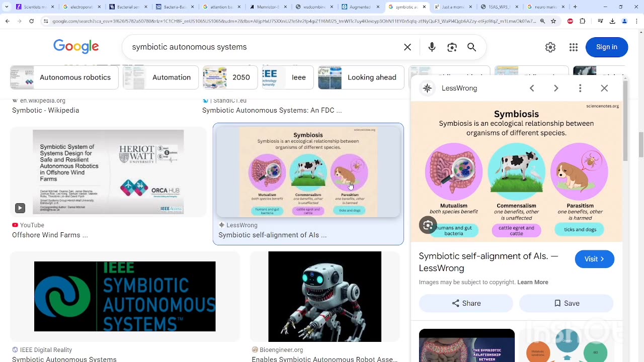The width and height of the screenshot is (644, 362).
Task: Click the address bar URL
Action: pyautogui.click(x=294, y=21)
